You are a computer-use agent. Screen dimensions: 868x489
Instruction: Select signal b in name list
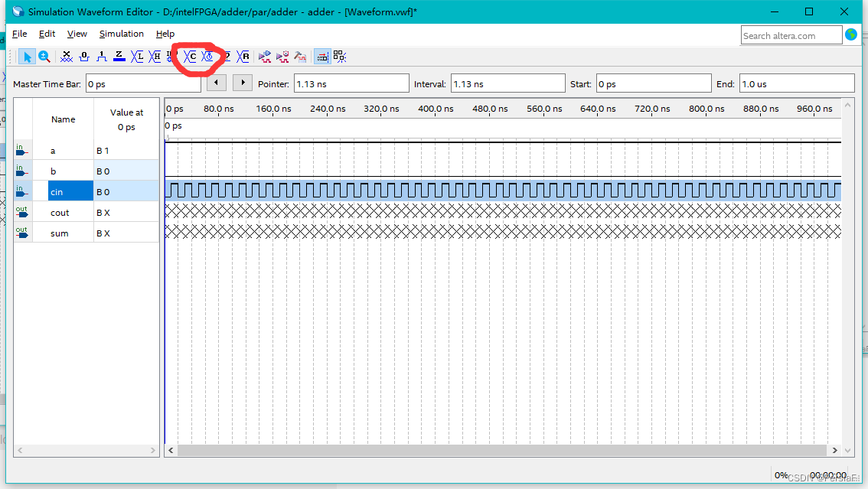pyautogui.click(x=53, y=171)
